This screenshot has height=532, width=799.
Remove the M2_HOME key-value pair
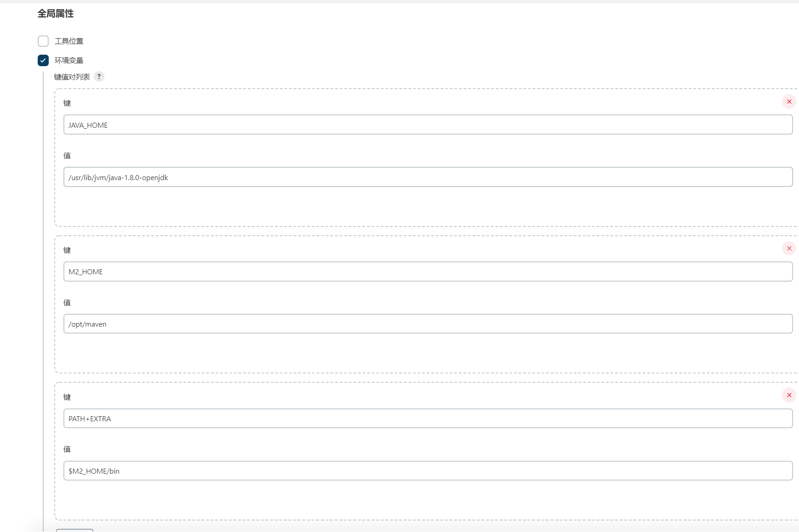[789, 249]
